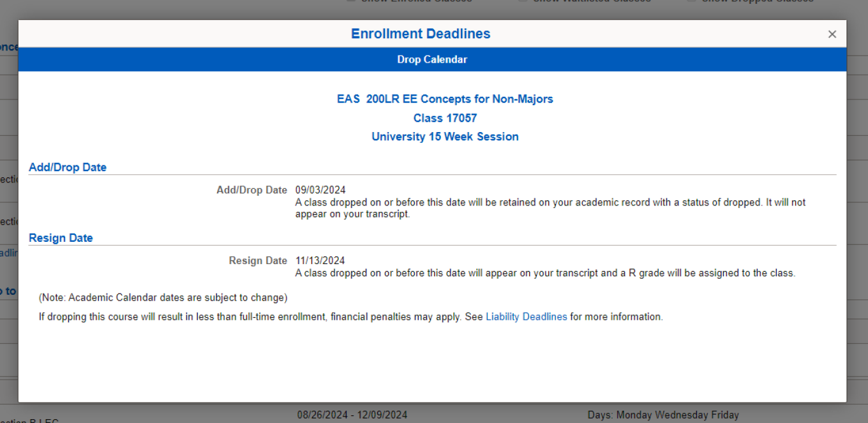
Task: Open EAS 200LR EE Concepts for Non-Majors
Action: click(x=445, y=99)
